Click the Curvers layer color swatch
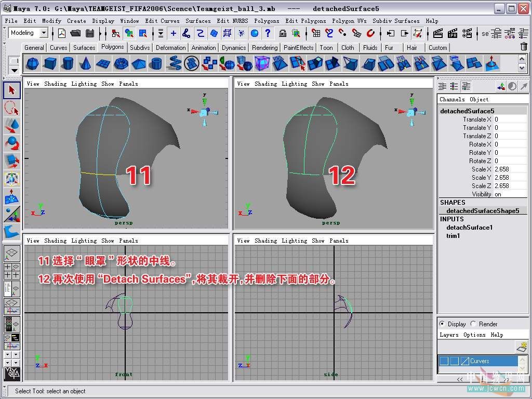 464,361
